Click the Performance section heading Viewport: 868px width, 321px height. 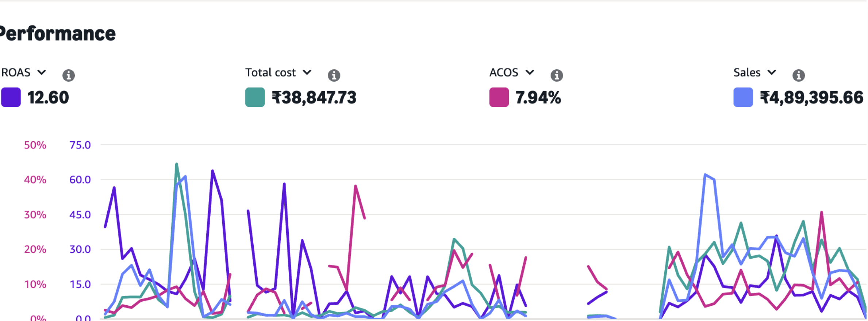pyautogui.click(x=58, y=34)
